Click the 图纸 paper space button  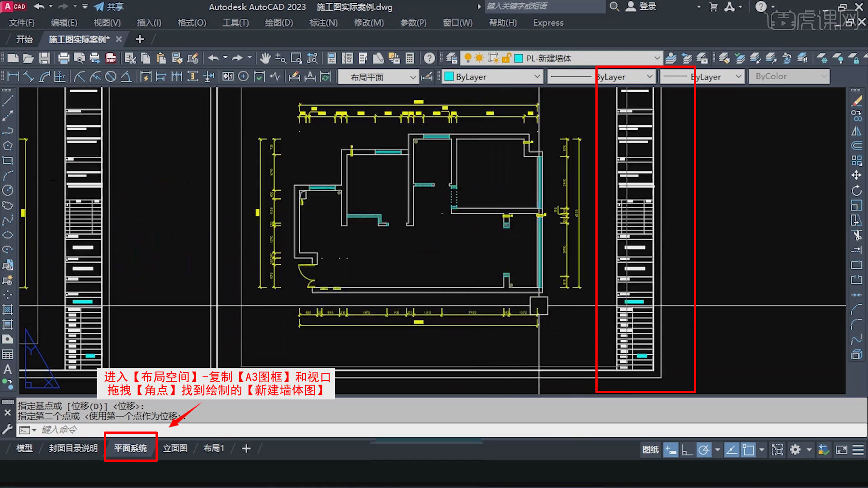pyautogui.click(x=651, y=450)
